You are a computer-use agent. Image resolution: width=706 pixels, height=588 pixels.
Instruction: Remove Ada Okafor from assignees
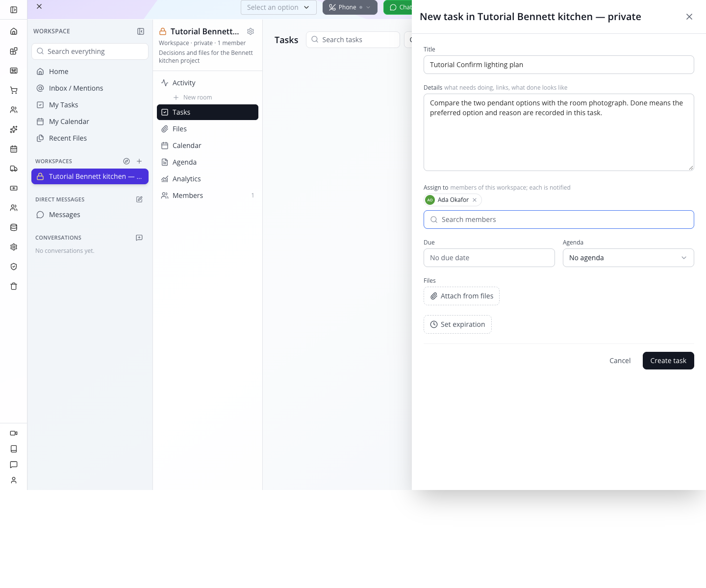click(475, 200)
